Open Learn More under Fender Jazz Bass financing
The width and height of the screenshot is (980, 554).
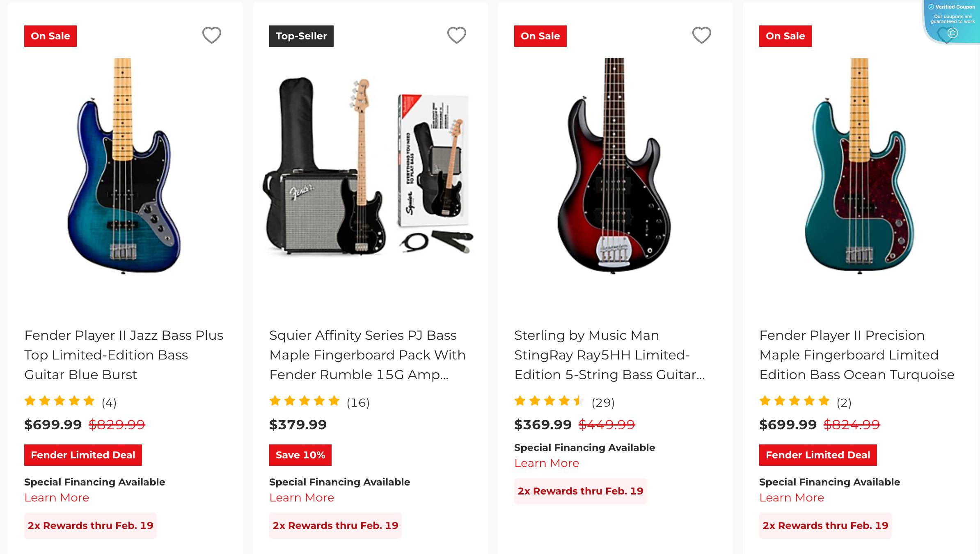[x=57, y=498]
